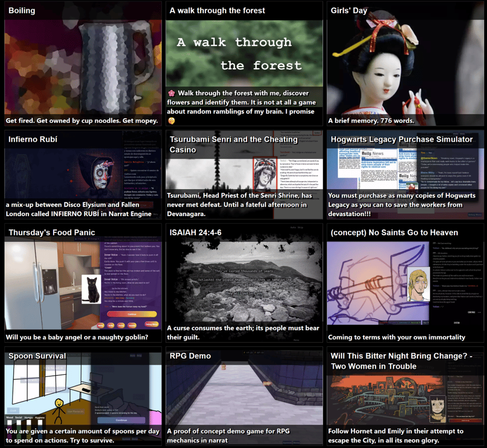Open Hogwarts Legacy Purchase Simulator title
The image size is (487, 448).
401,139
